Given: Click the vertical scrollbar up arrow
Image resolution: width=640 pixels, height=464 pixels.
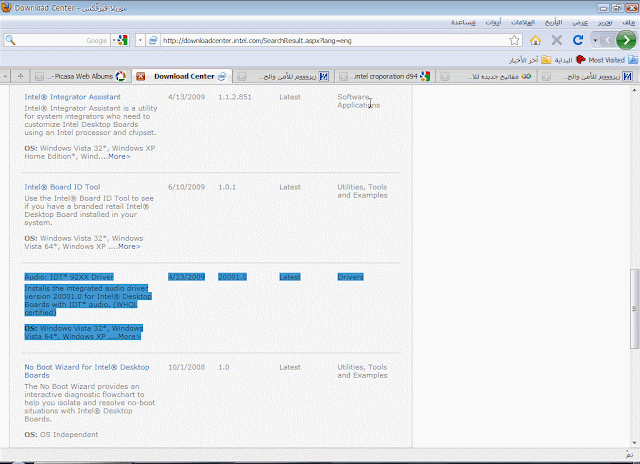Looking at the screenshot, I should [634, 90].
